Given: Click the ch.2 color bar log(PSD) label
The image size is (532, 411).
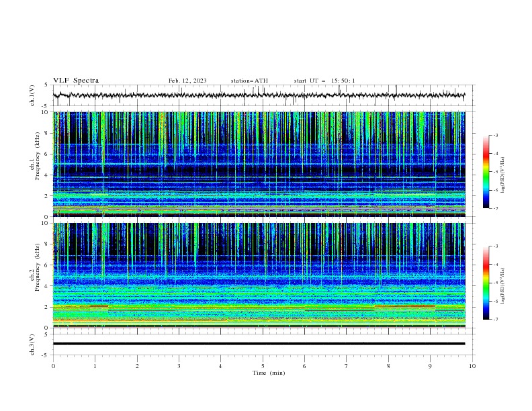Looking at the screenshot, I should pos(502,287).
